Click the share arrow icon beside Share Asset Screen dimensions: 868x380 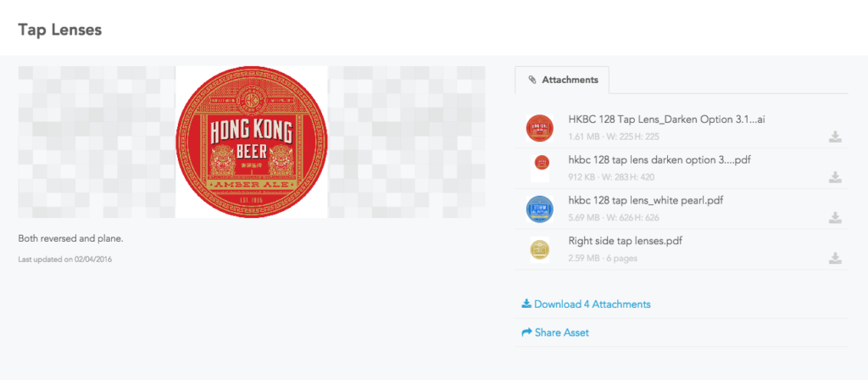[x=526, y=332]
